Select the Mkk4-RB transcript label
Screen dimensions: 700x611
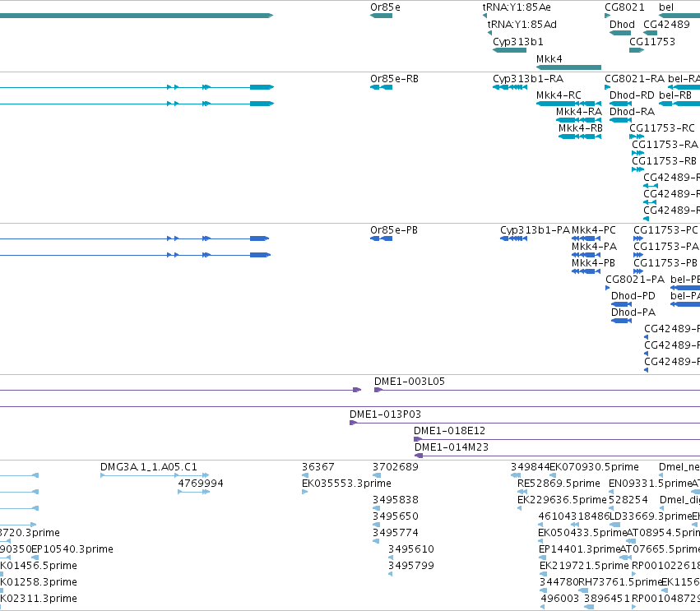pos(581,128)
